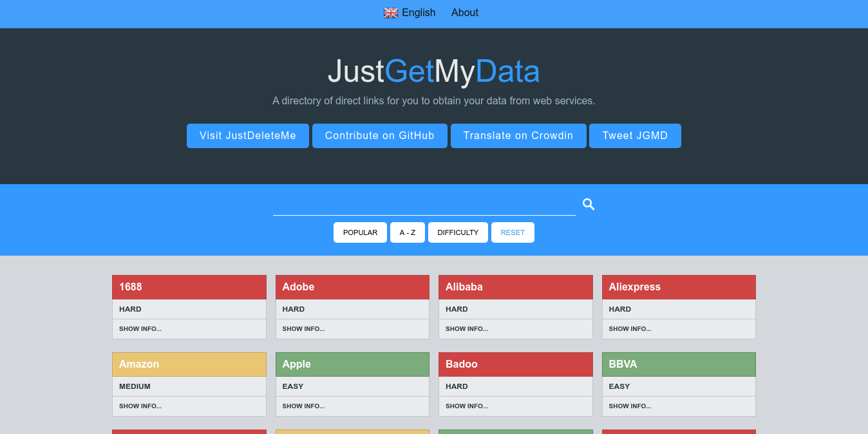Reset the sorting filters

coord(513,232)
